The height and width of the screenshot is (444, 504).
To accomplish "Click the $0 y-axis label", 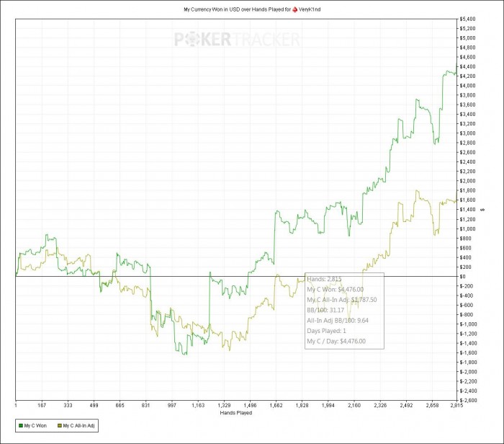I will [463, 276].
